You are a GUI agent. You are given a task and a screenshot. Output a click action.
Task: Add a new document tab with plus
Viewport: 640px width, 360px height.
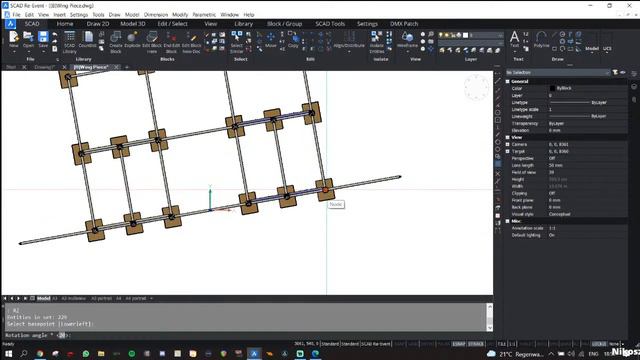pos(127,67)
